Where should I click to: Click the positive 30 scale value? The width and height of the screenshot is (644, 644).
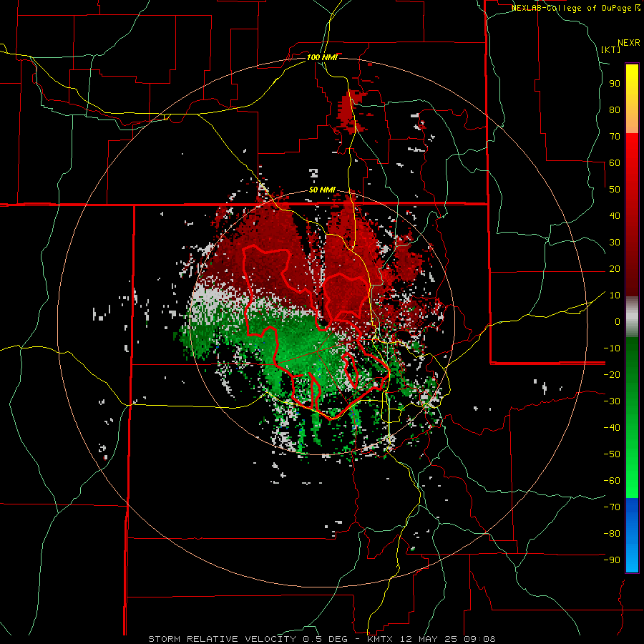(x=615, y=243)
